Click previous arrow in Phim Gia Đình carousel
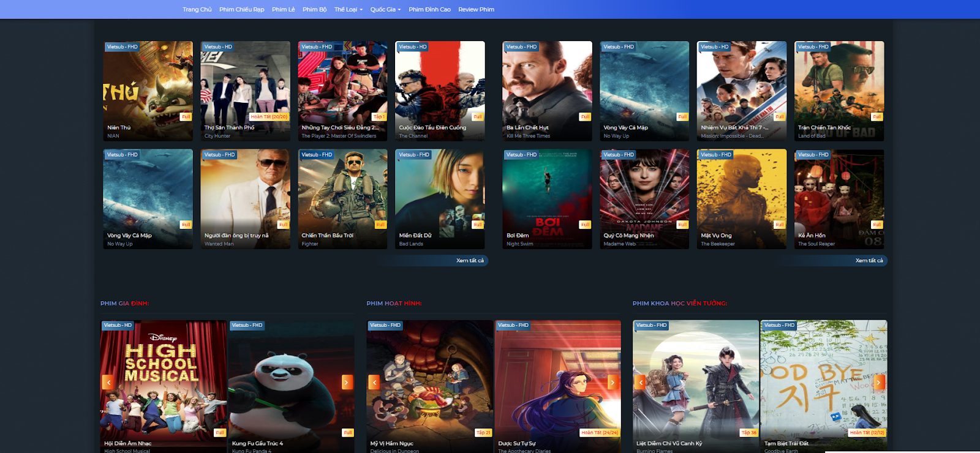Screen dimensions: 980x453 [108, 382]
